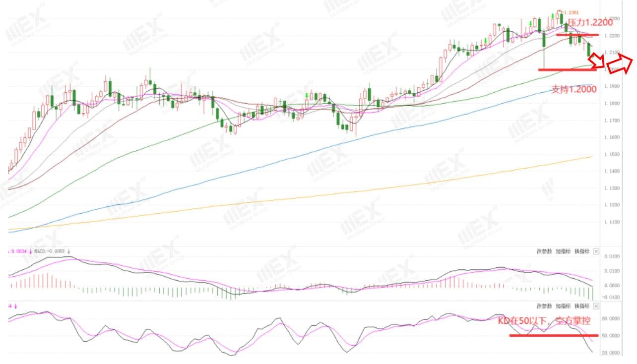Click the down arrow after MACD:-0.0059
Image resolution: width=637 pixels, height=364 pixels.
tap(69, 251)
